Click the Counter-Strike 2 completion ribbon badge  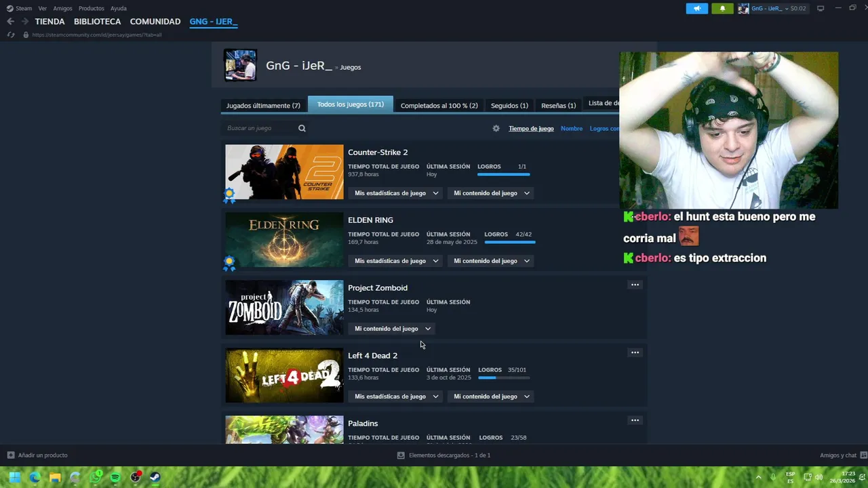pos(229,195)
